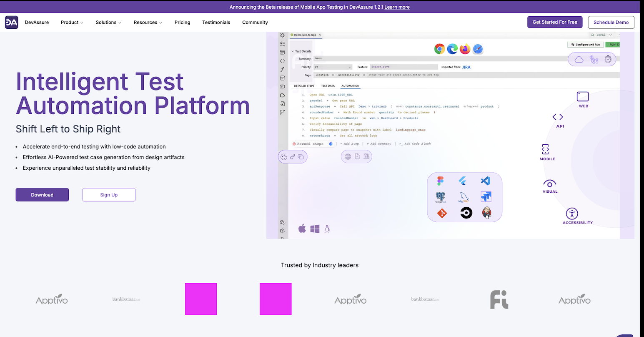Click the Visual eye icon
Image resolution: width=644 pixels, height=337 pixels.
[549, 184]
